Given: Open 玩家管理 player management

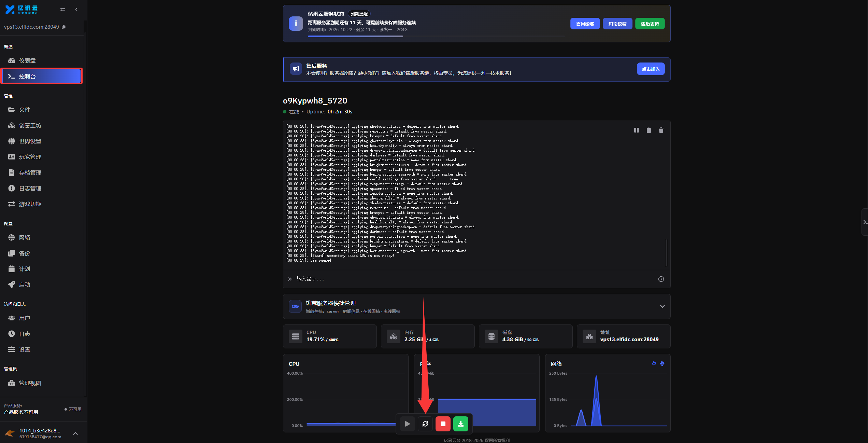Looking at the screenshot, I should [42, 157].
